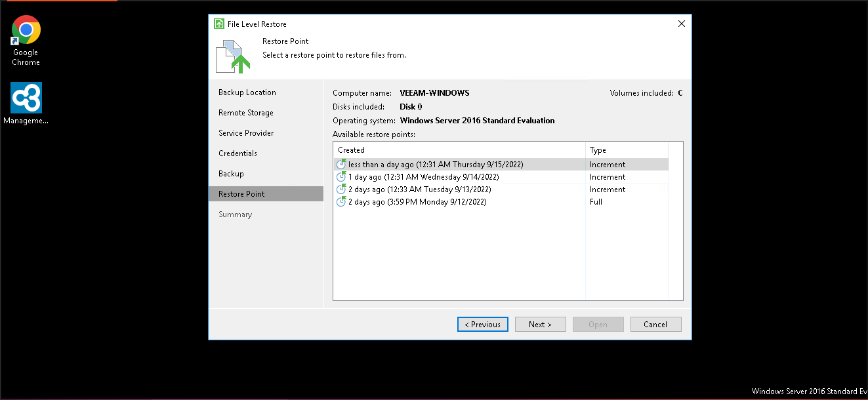Cancel the File Level Restore wizard

pyautogui.click(x=655, y=324)
